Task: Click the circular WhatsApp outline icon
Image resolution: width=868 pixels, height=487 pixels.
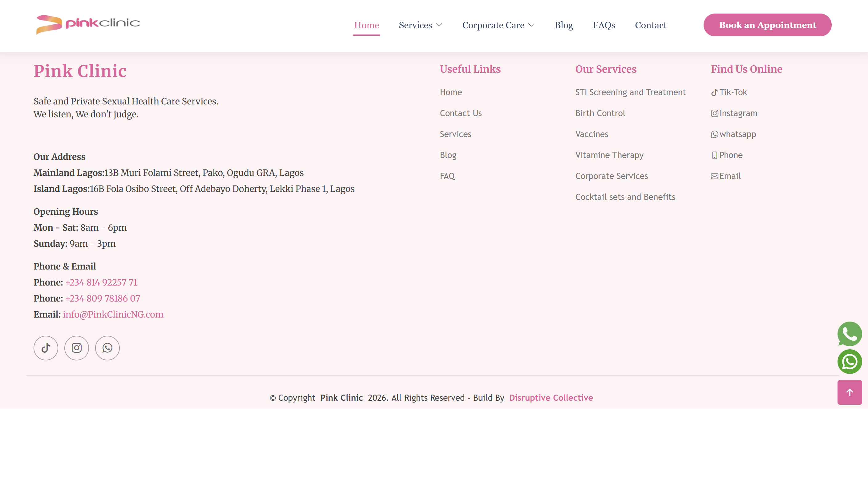Action: point(107,348)
